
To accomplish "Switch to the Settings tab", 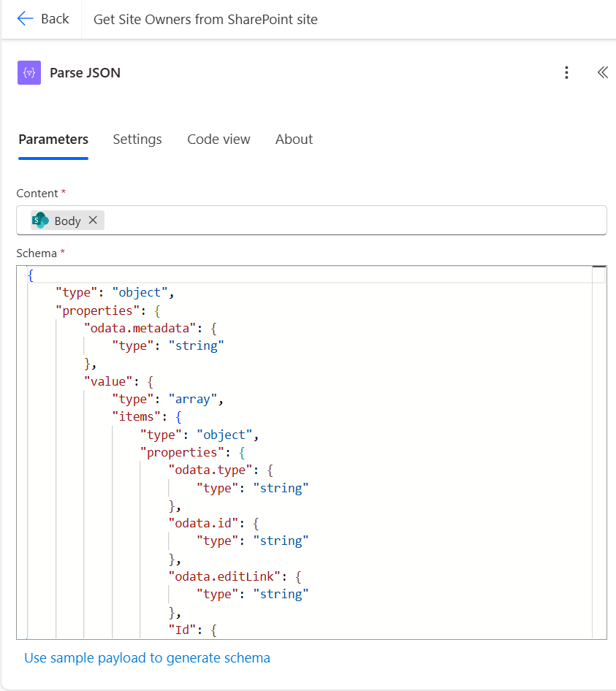I will click(137, 140).
